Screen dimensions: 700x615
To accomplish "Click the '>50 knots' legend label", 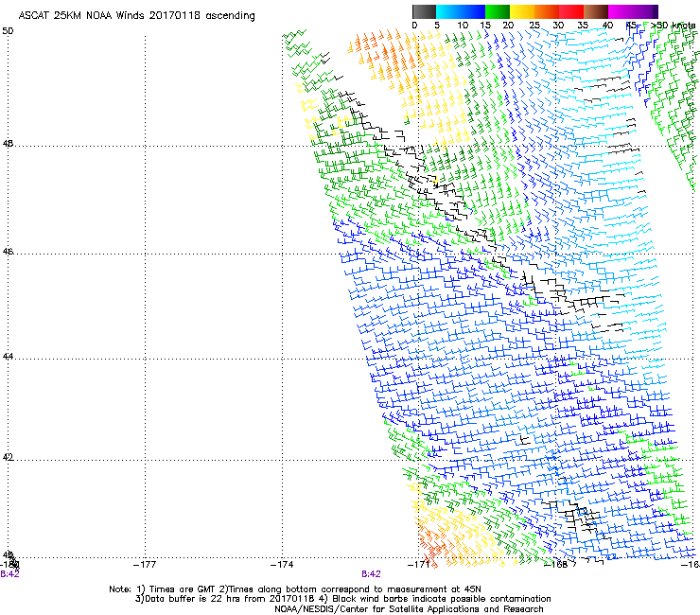I will pyautogui.click(x=673, y=26).
